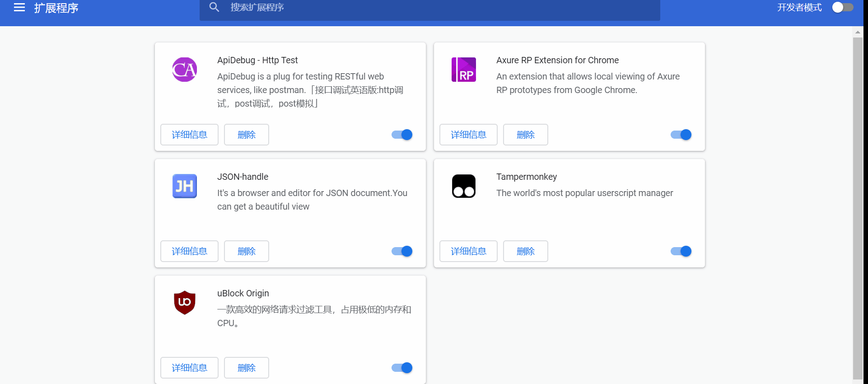Disable the Tampermonkey extension toggle
This screenshot has height=384, width=868.
click(x=681, y=251)
